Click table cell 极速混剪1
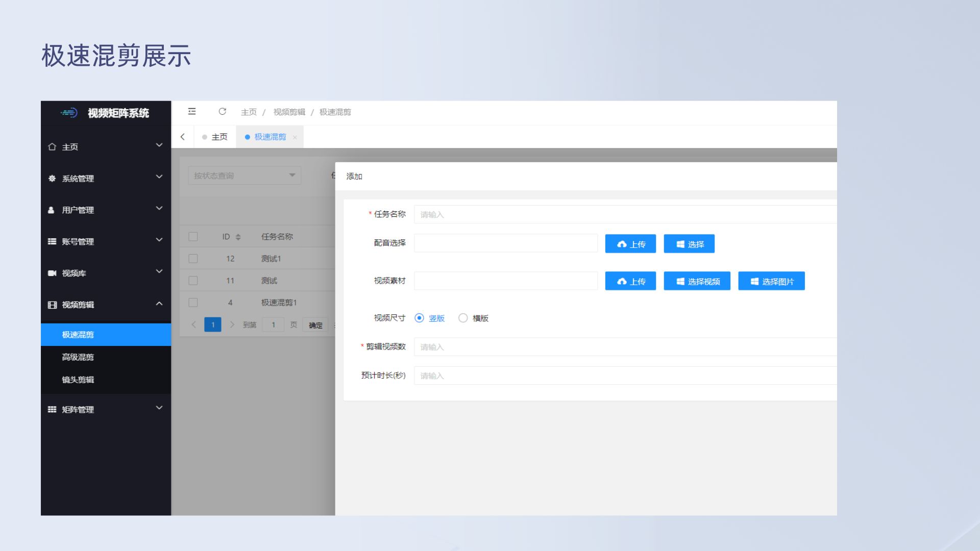980x551 pixels. point(279,303)
